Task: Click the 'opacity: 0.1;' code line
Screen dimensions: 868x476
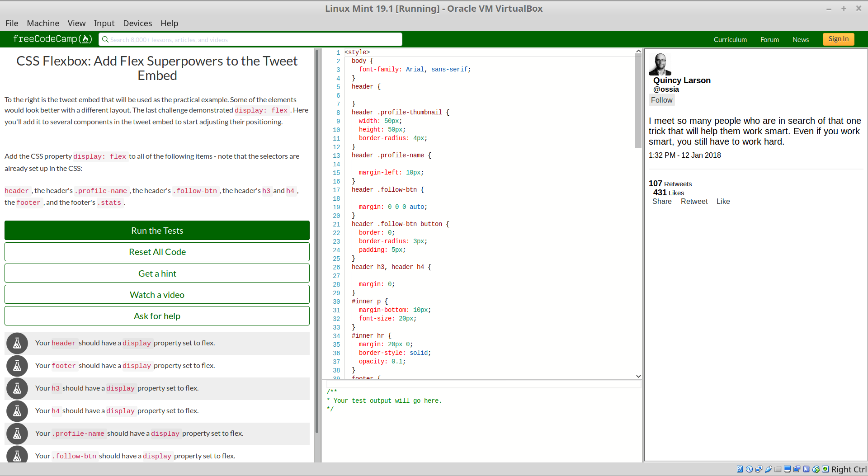Action: point(382,362)
